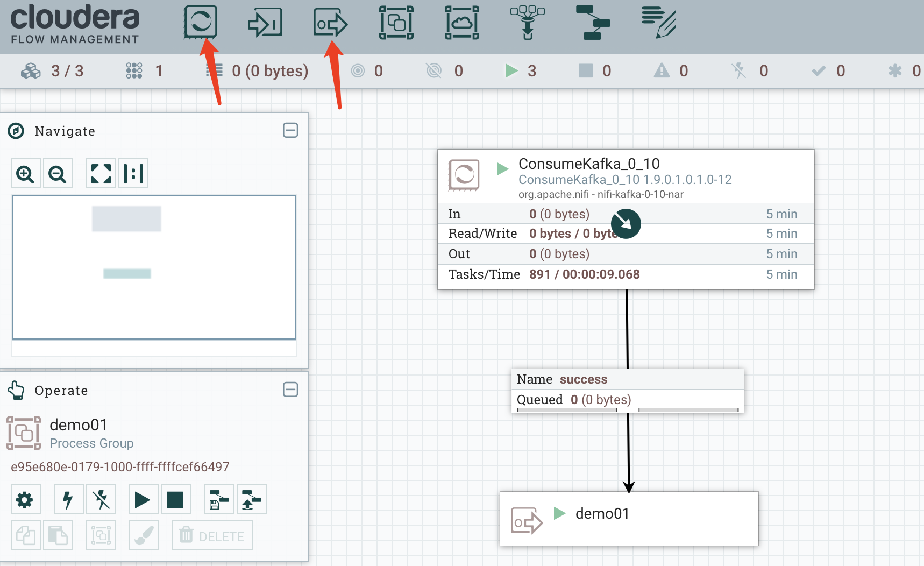The image size is (924, 566).
Task: Click the locally modified asterisk status icon
Action: [895, 70]
